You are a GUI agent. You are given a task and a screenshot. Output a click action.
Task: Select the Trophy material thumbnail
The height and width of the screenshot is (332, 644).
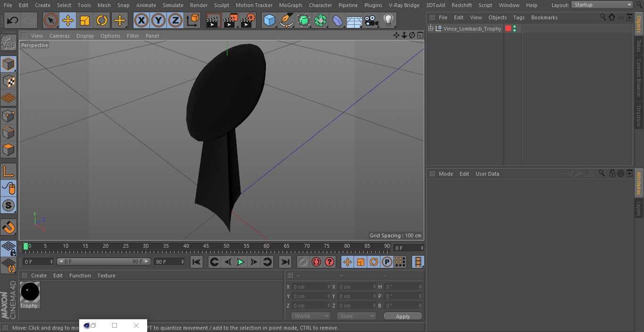click(x=30, y=292)
